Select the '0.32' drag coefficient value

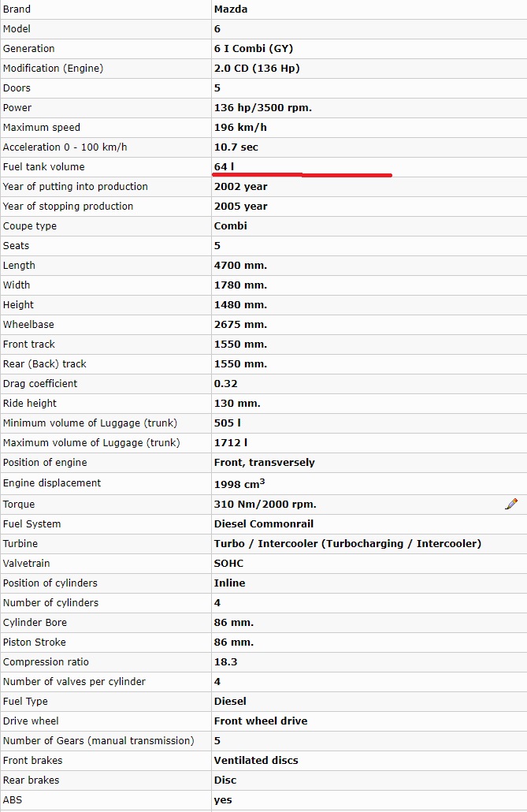pos(226,384)
